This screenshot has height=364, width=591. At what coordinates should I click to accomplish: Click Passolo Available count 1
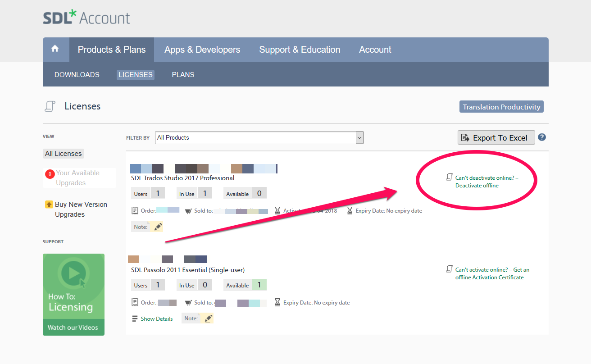(x=259, y=285)
